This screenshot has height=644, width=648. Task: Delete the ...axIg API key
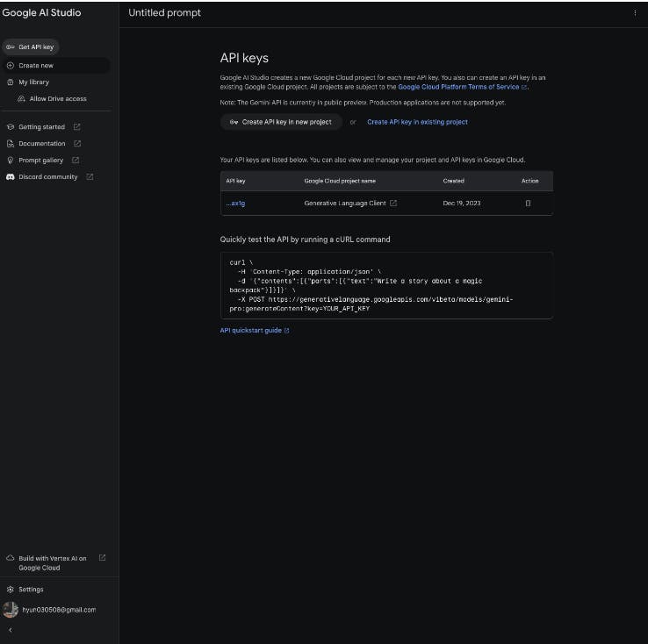(x=528, y=203)
